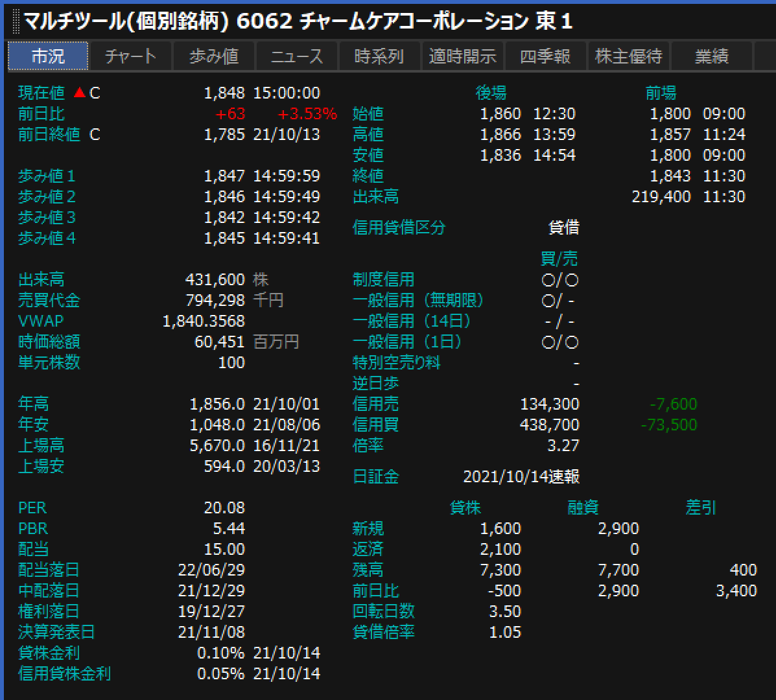Image resolution: width=776 pixels, height=700 pixels.
Task: Click 歩み値２ price 1,846
Action: click(224, 197)
